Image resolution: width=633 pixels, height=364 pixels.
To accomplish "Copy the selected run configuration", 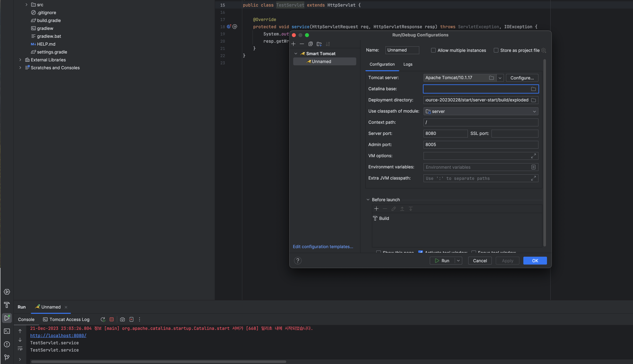I will point(310,44).
